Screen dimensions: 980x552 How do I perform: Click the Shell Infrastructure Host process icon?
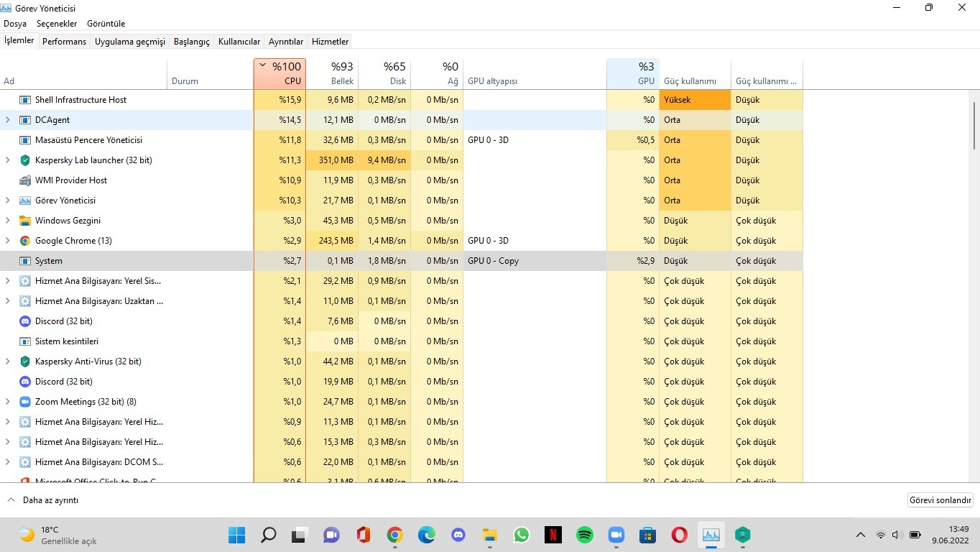25,100
